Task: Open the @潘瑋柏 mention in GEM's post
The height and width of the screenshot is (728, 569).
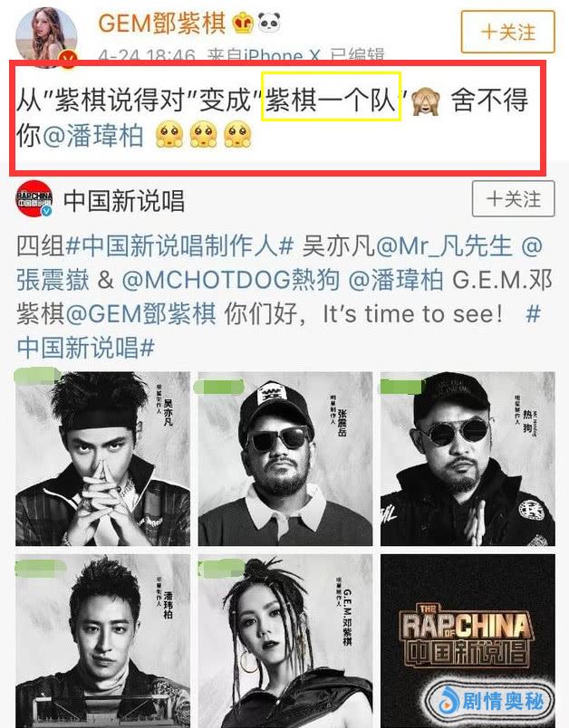Action: [93, 136]
